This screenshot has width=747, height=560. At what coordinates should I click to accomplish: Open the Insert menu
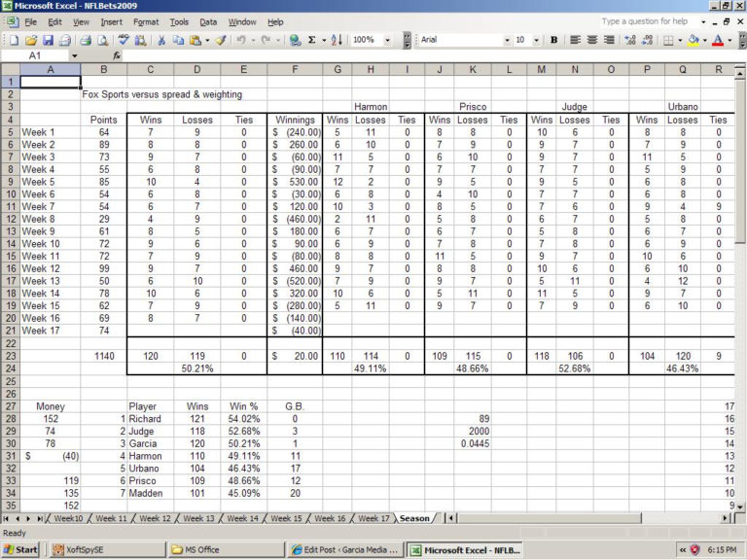(112, 22)
